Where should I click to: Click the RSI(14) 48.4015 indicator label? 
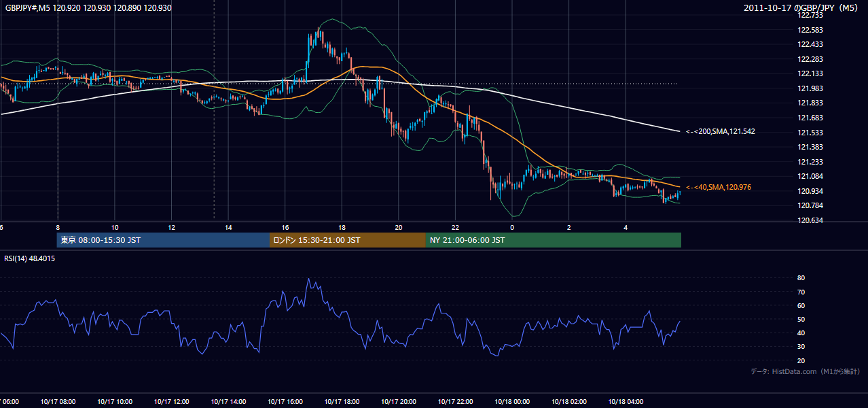pyautogui.click(x=30, y=258)
